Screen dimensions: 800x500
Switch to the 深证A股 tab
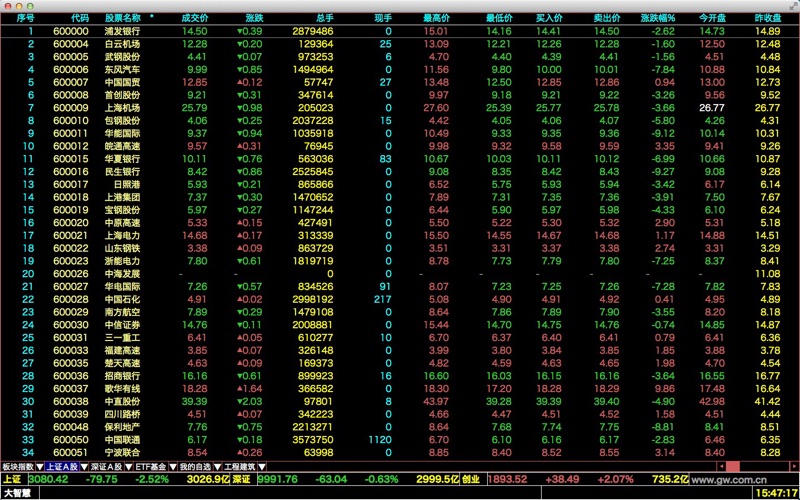(x=107, y=466)
